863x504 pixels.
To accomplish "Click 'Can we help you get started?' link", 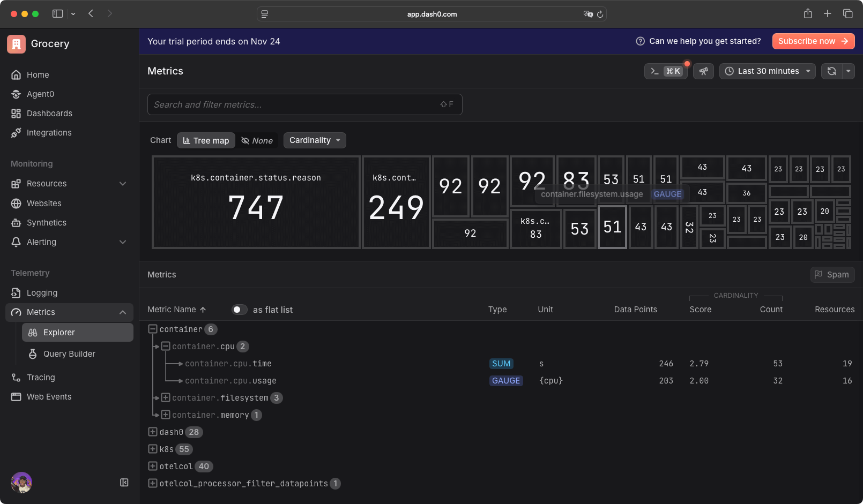I will click(x=705, y=41).
